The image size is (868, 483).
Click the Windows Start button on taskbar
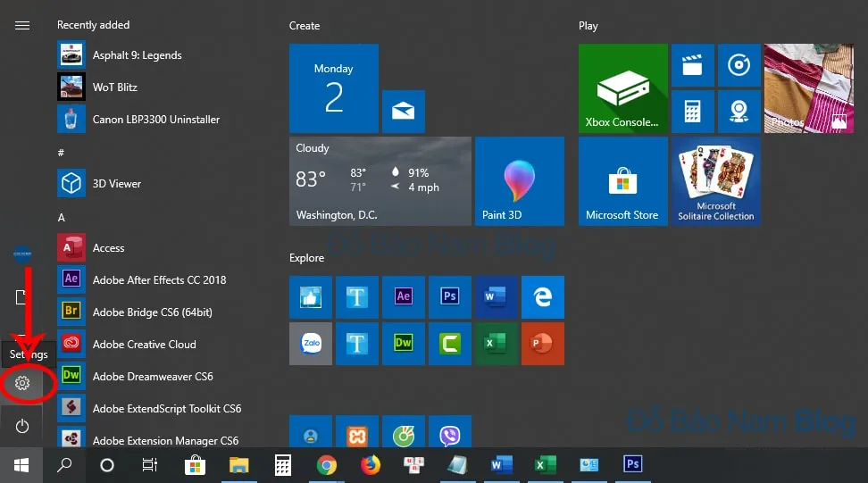[x=21, y=465]
